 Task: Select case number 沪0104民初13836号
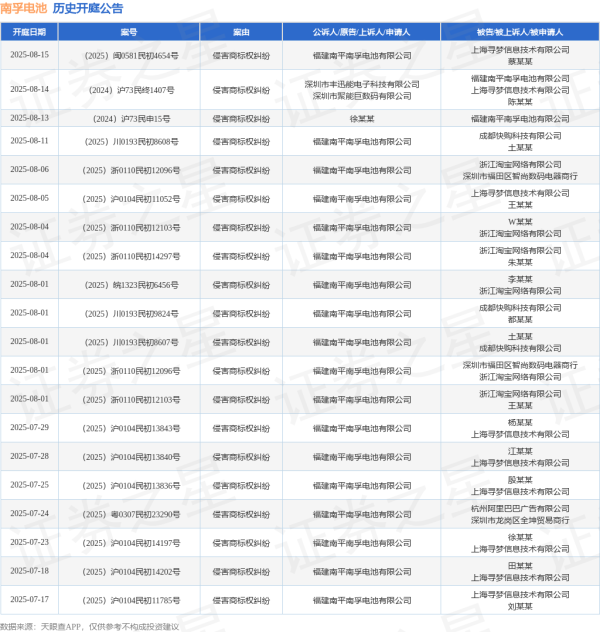[131, 486]
